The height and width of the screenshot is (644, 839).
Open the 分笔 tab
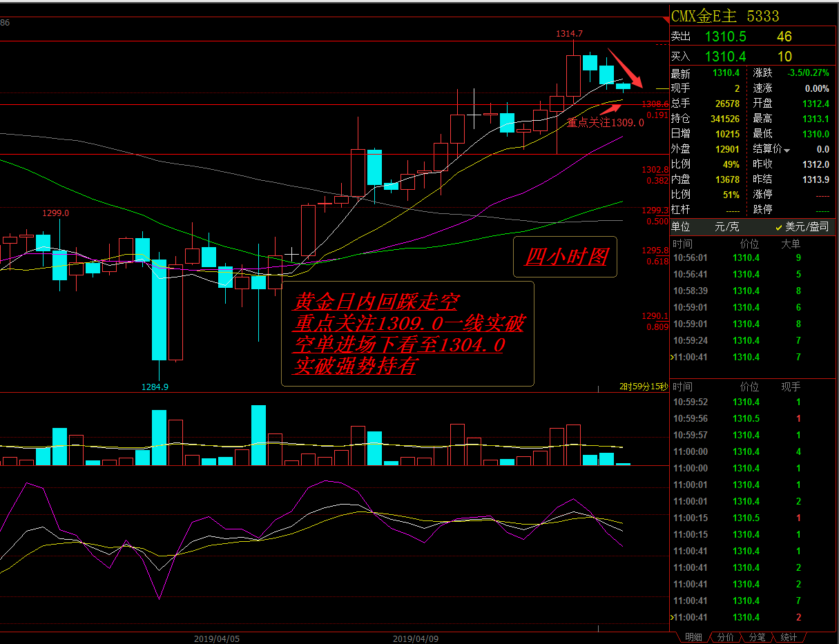757,637
